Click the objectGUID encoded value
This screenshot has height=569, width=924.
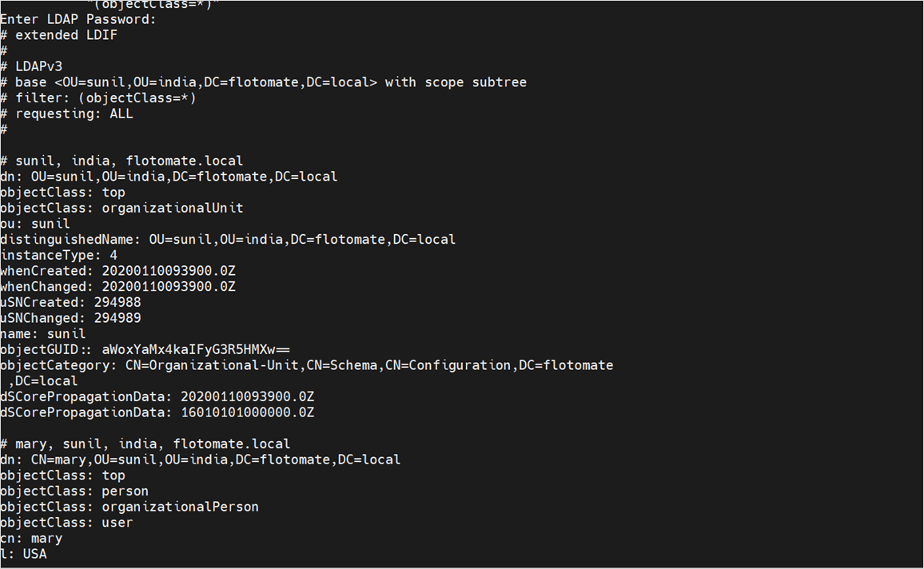[196, 349]
